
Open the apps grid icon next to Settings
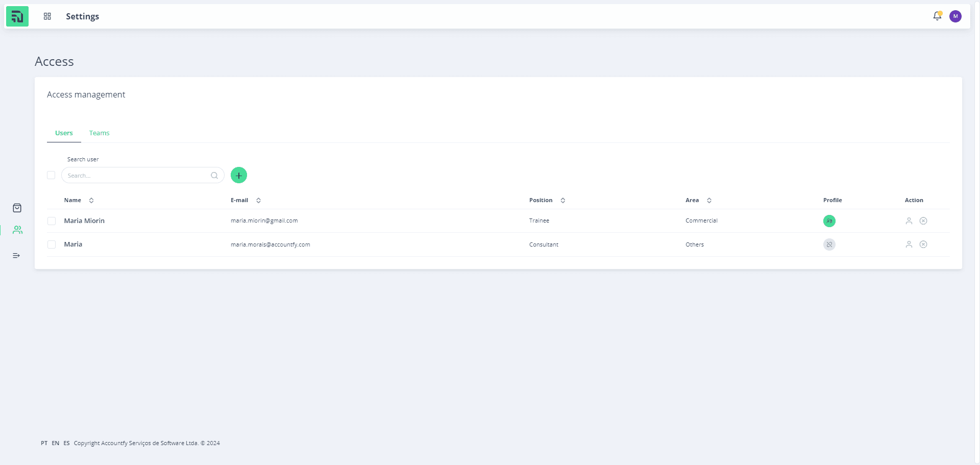47,16
